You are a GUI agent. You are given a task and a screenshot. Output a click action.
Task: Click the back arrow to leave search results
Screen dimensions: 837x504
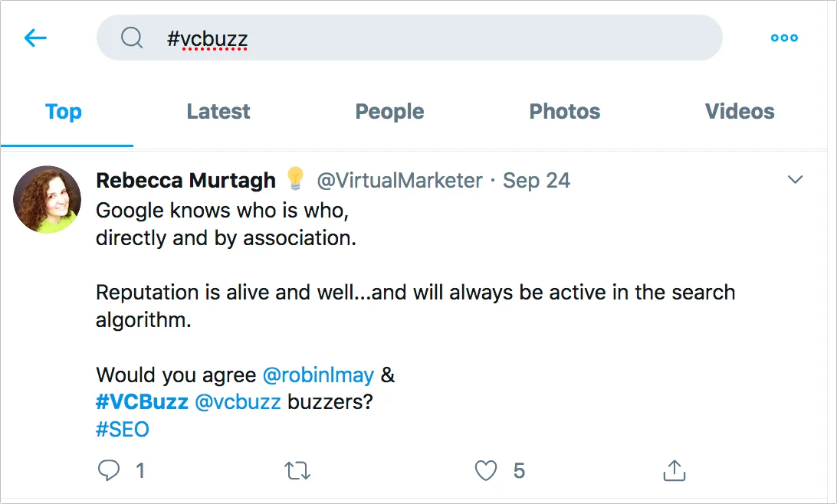click(x=35, y=38)
